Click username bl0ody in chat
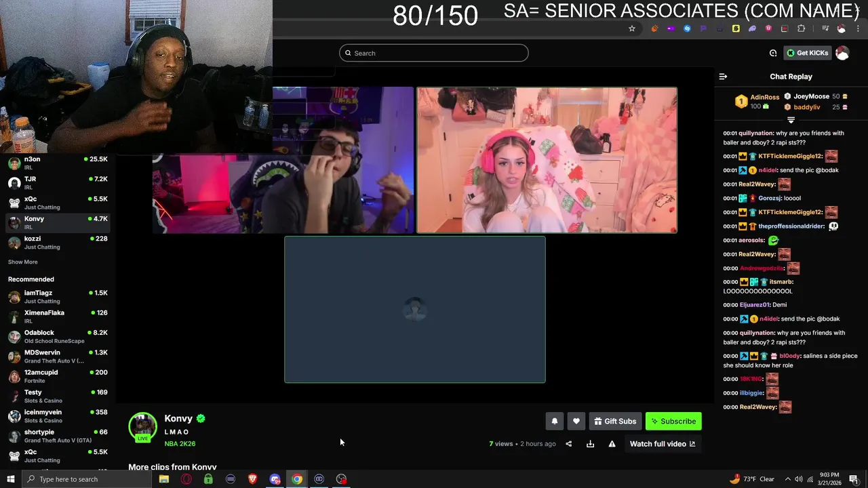 [789, 356]
